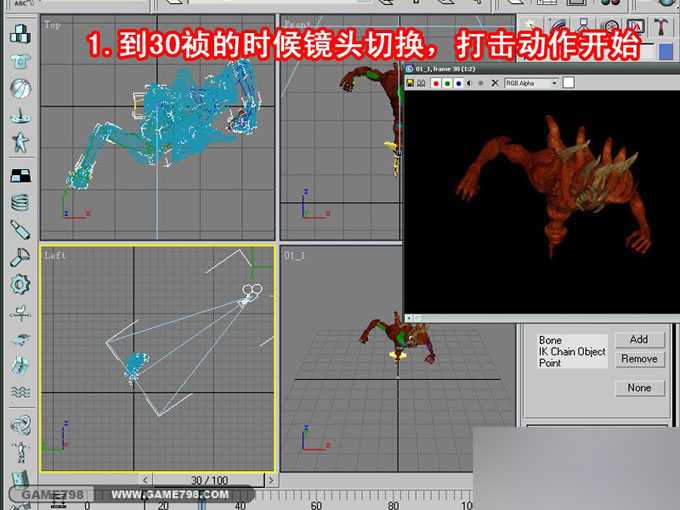Screen dimensions: 680x510
Task: Click the Add button
Action: point(639,340)
